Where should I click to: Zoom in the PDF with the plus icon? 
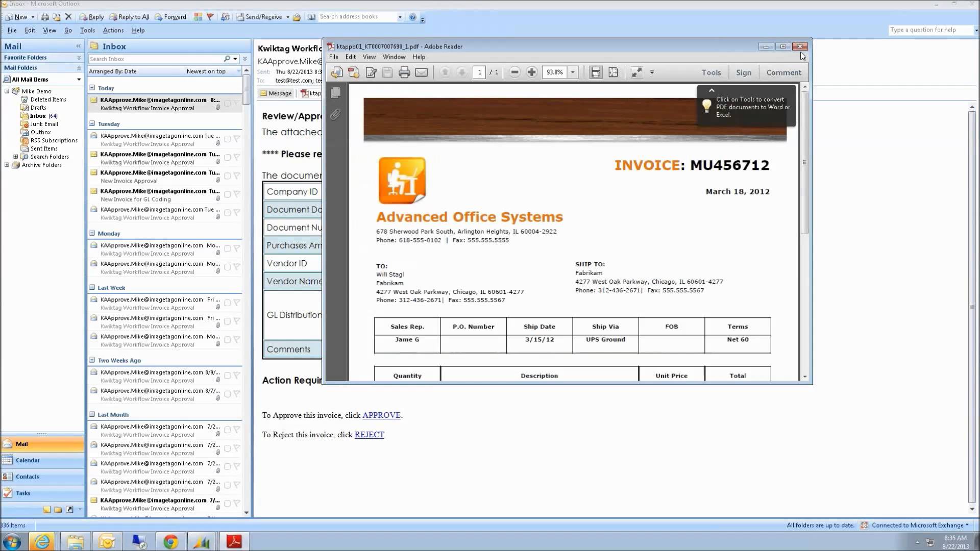tap(531, 72)
